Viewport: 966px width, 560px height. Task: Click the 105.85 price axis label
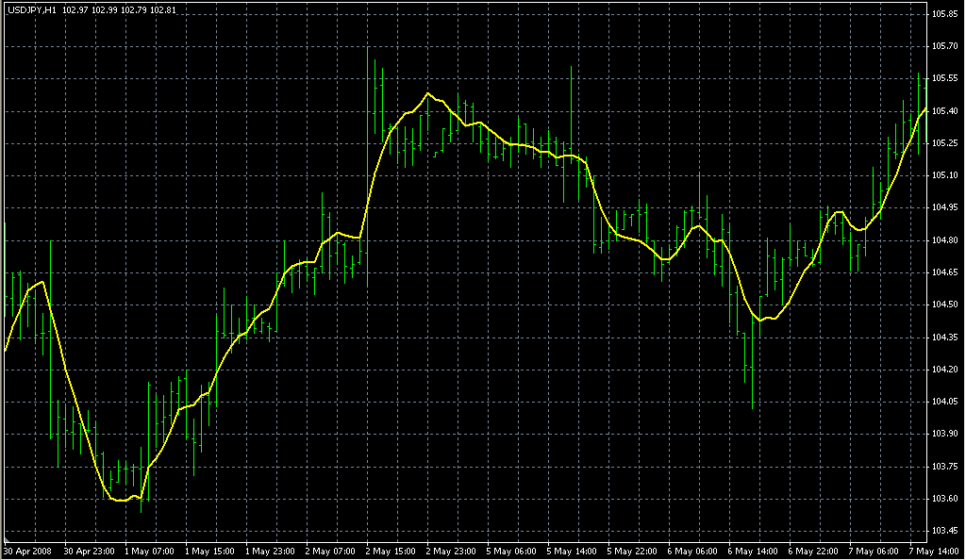coord(944,14)
